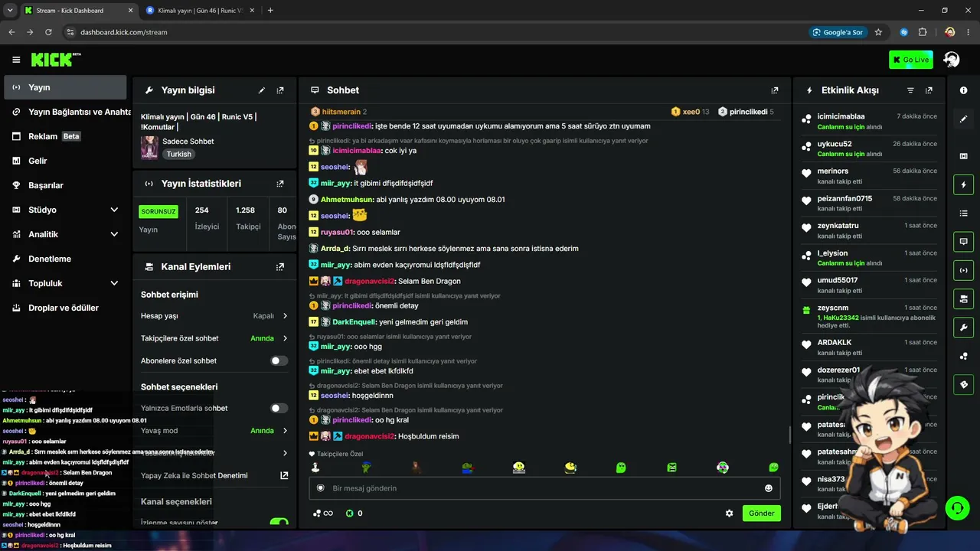This screenshot has width=980, height=551.
Task: Open Yapay Zeka ile Sohbet Denetimi link
Action: tap(194, 475)
